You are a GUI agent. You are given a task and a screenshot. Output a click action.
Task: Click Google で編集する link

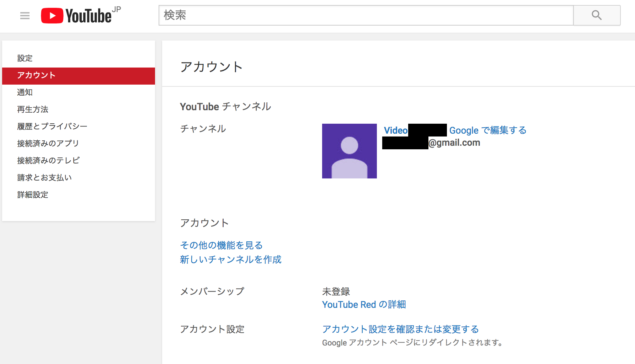point(487,130)
